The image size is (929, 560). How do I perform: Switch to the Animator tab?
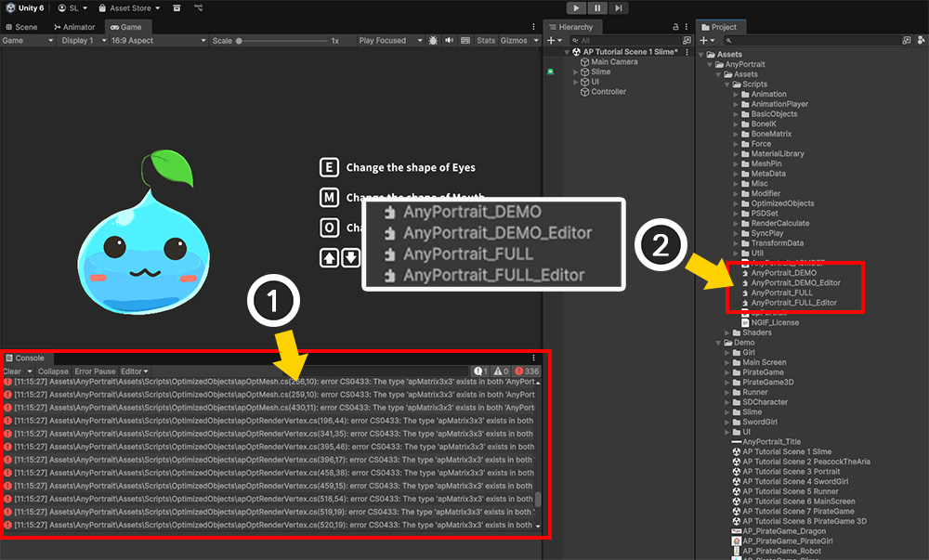tap(75, 27)
